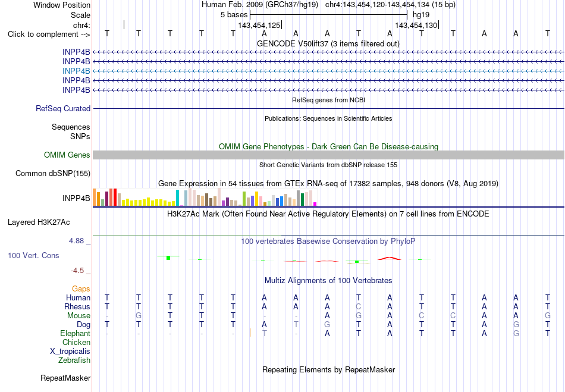Select the 'Dog' alignment row label
The image size is (565, 392).
[83, 325]
